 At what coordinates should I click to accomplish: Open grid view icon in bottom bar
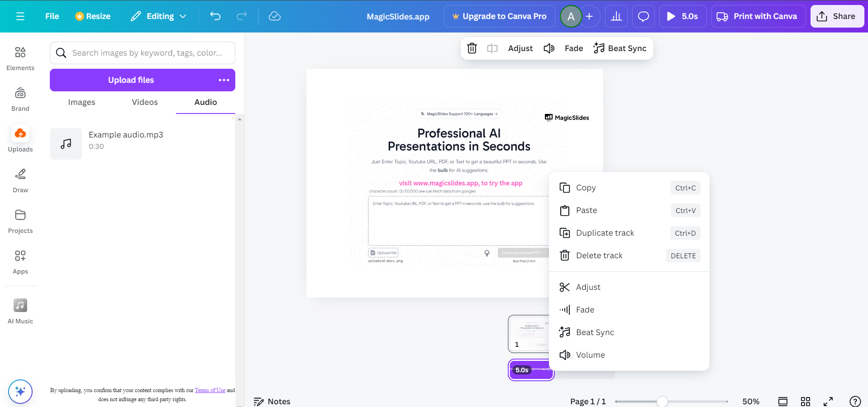coord(806,402)
